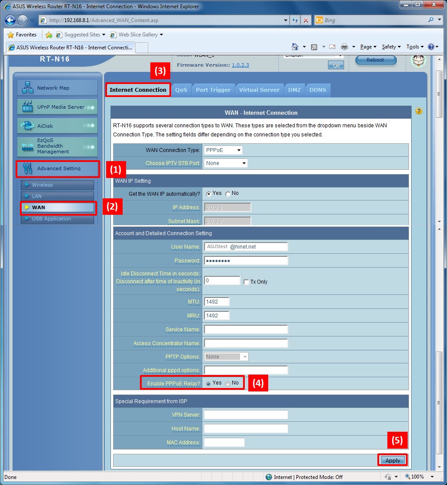Select Yes for Enable PPPoE Relay
The width and height of the screenshot is (448, 485).
pyautogui.click(x=208, y=384)
